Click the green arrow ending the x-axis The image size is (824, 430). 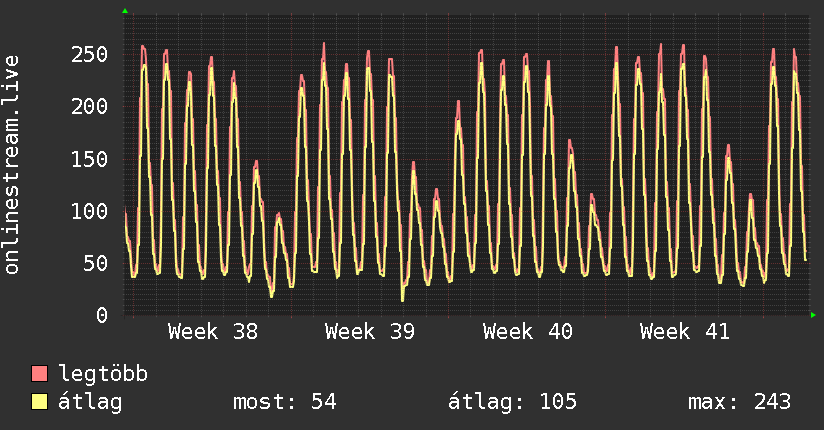point(813,315)
